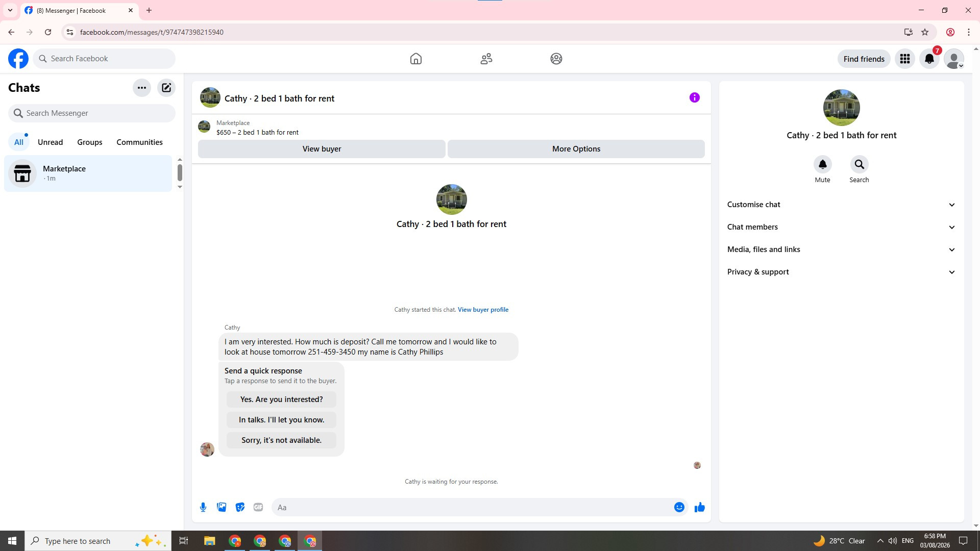980x551 pixels.
Task: Expand Media, files and links section
Action: pyautogui.click(x=841, y=249)
